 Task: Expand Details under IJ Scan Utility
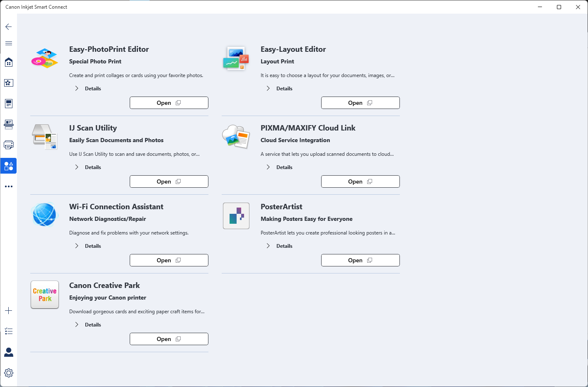88,167
